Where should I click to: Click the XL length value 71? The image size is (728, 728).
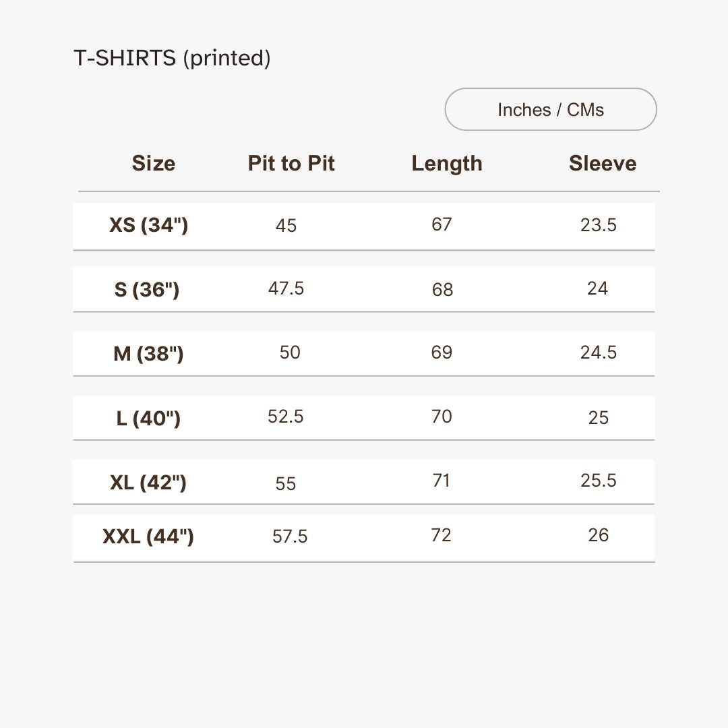[x=442, y=481]
